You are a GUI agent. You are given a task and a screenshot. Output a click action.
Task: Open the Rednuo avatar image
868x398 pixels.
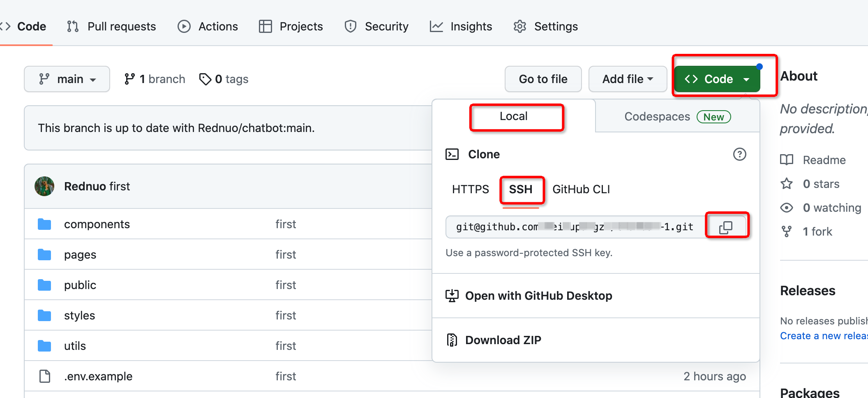(x=44, y=186)
